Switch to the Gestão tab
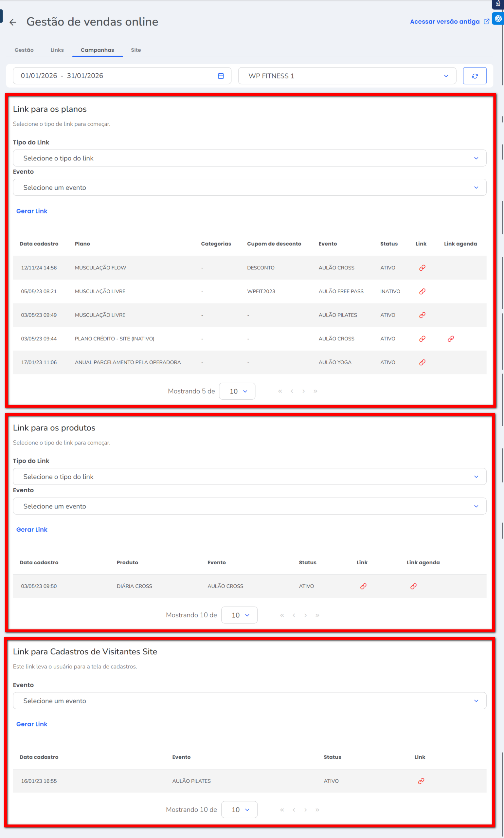The height and width of the screenshot is (838, 504). pyautogui.click(x=24, y=50)
